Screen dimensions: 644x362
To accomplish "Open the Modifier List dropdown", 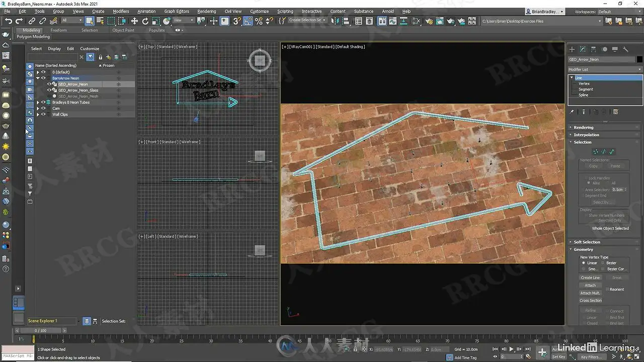I will click(605, 69).
